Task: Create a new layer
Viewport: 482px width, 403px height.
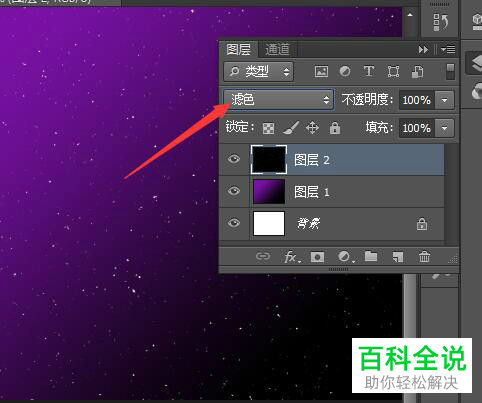Action: point(398,257)
